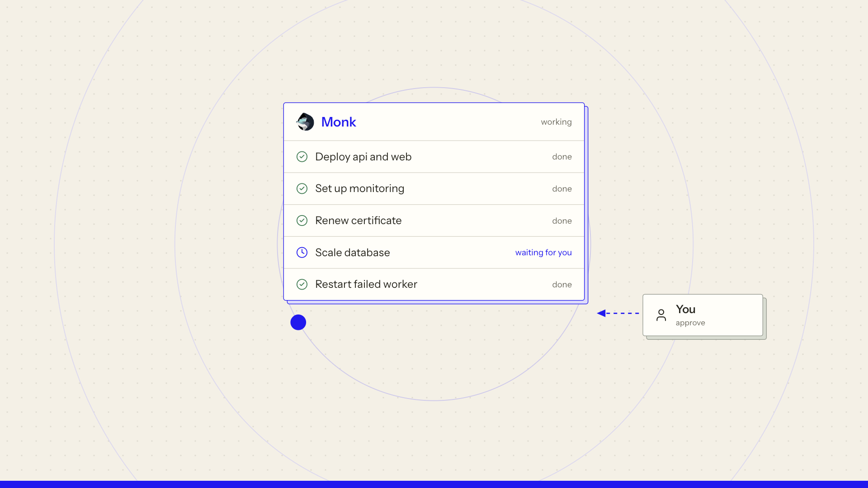Click the person icon in the You card
Image resolution: width=868 pixels, height=488 pixels.
pyautogui.click(x=661, y=315)
